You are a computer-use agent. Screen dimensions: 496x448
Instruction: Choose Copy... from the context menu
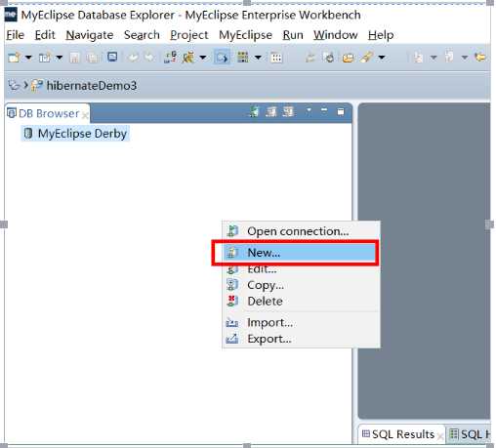tap(302, 285)
